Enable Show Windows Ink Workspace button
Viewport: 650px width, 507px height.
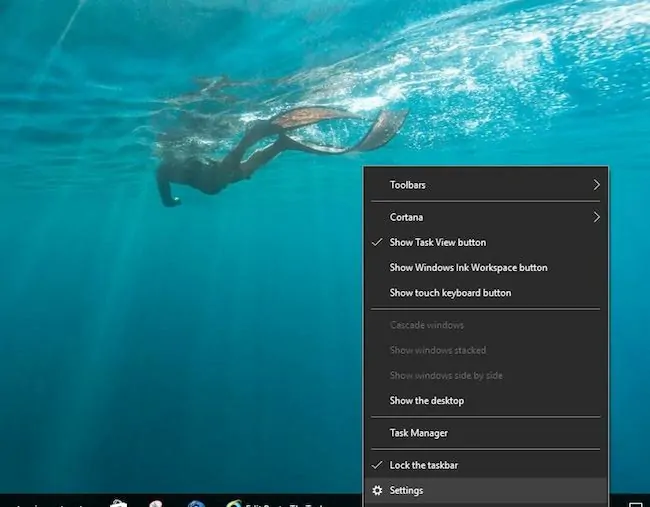(x=485, y=268)
